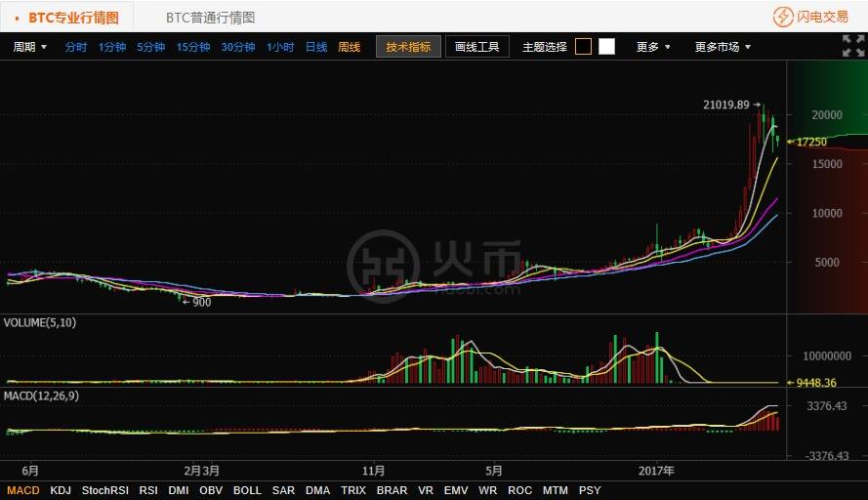Open the 周期 period dropdown

30,47
